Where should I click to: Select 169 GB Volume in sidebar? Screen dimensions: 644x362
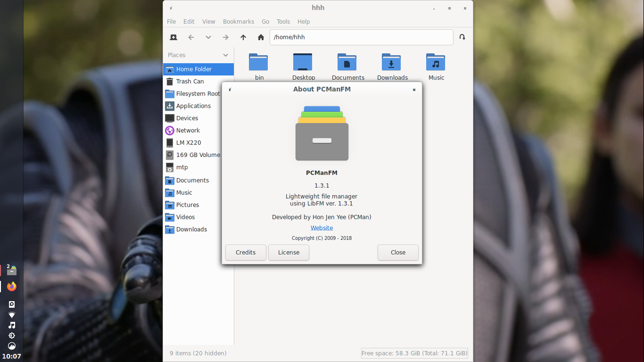(198, 155)
